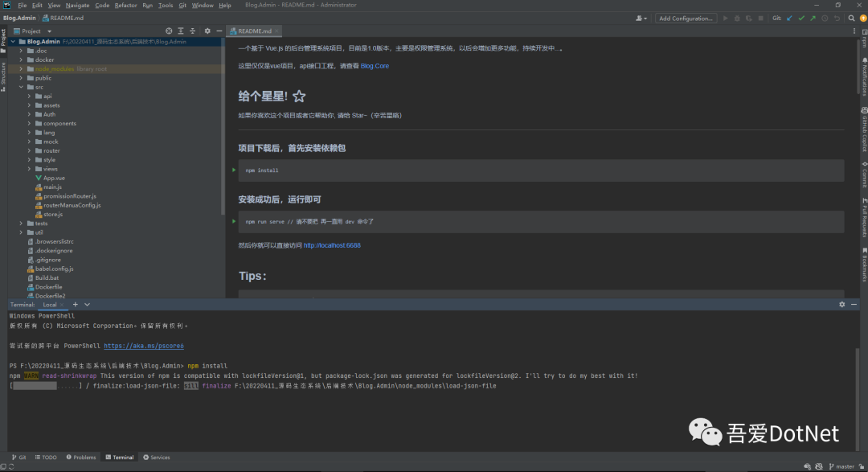Click Add Configuration button
The width and height of the screenshot is (868, 472).
click(x=686, y=18)
